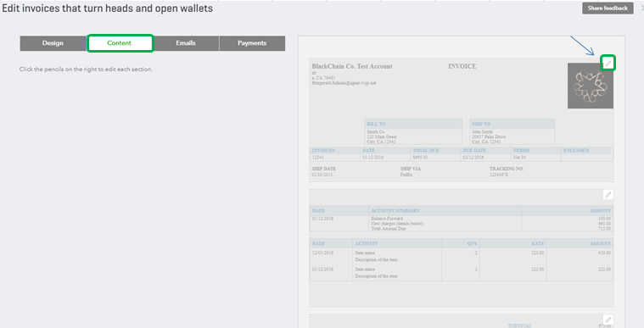The image size is (644, 328).
Task: Click the 'Click the pencils on the right' instruction
Action: pyautogui.click(x=86, y=69)
